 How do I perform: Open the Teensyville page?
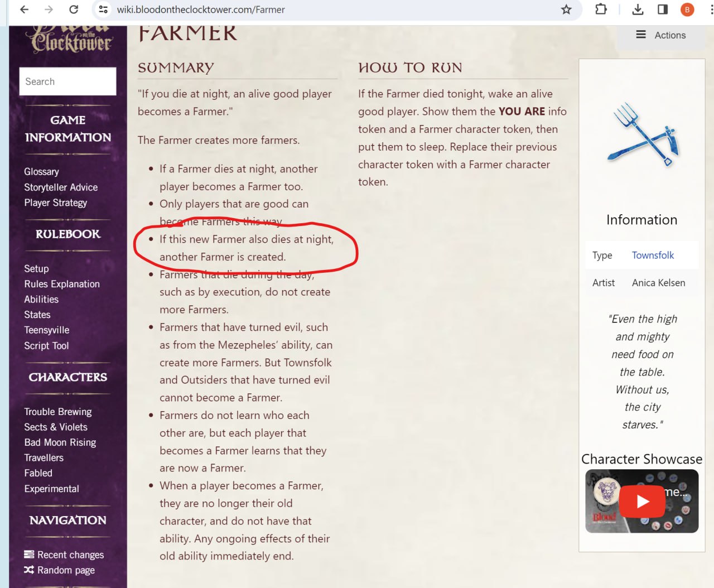(47, 330)
